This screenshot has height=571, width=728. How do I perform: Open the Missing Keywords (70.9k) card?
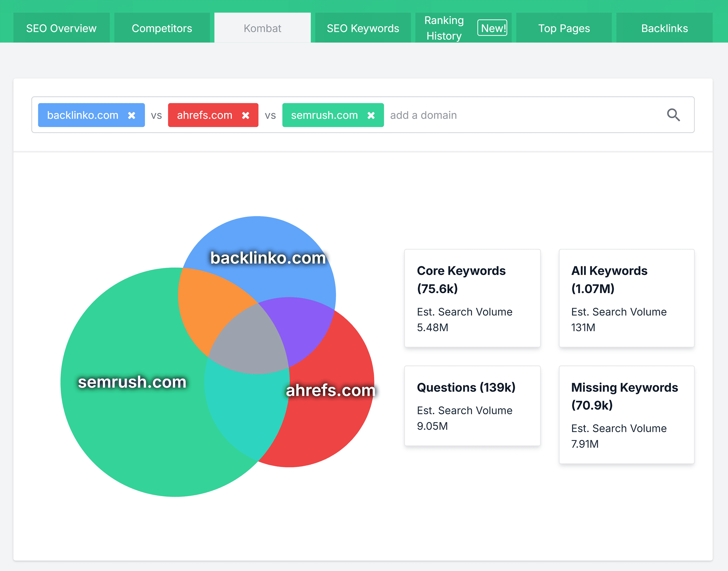(x=627, y=415)
